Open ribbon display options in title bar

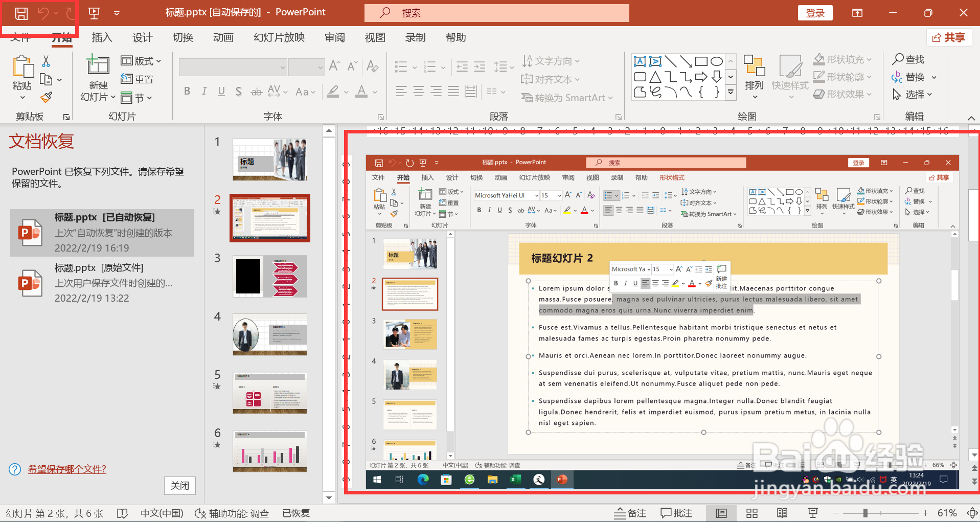tap(857, 13)
